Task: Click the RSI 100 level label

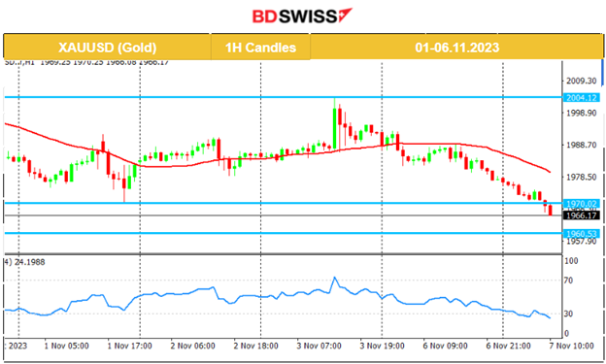Action: point(571,261)
